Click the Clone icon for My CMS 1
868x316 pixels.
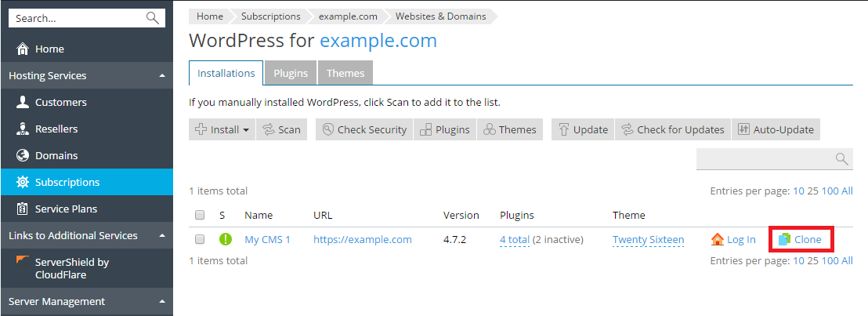coord(784,239)
